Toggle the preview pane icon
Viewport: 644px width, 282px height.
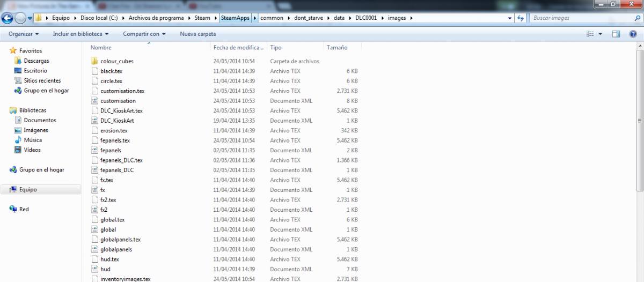(x=617, y=34)
